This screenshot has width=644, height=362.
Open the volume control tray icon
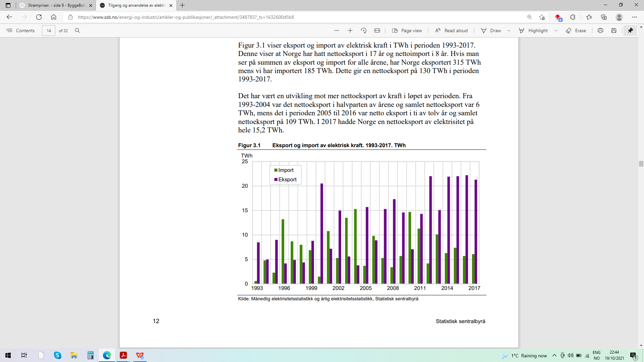(x=571, y=355)
